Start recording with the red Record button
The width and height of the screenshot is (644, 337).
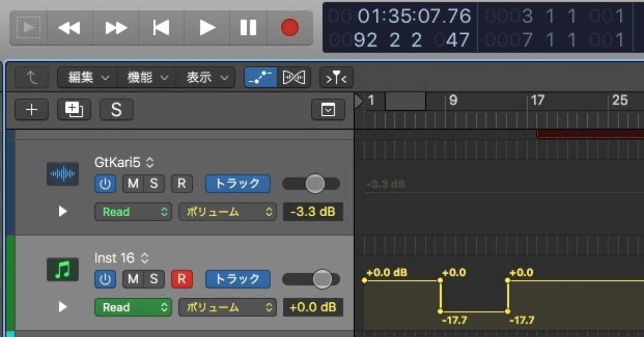click(x=289, y=28)
